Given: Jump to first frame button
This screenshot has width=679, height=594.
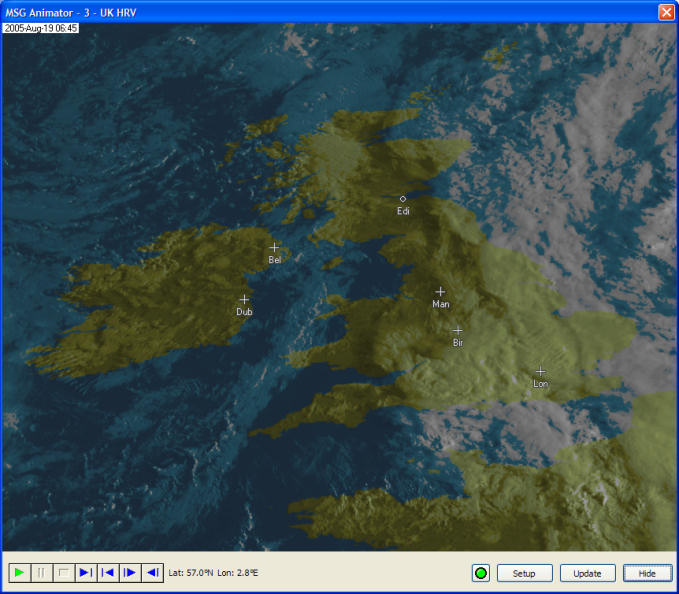Looking at the screenshot, I should pyautogui.click(x=108, y=573).
